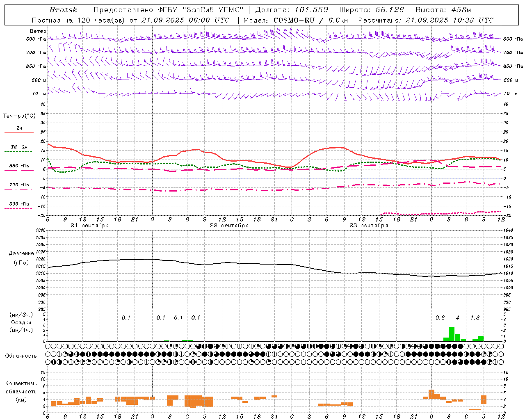Click the 3-hour precipitation value "4"

(x=458, y=318)
